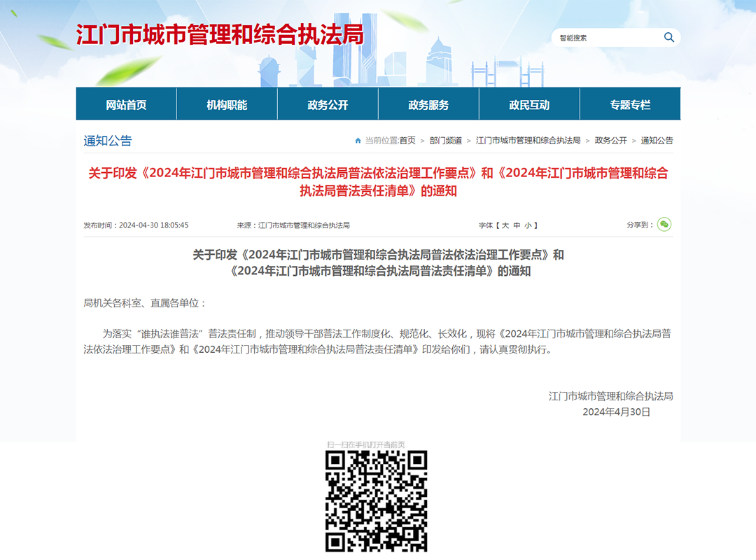756x560 pixels.
Task: Visit the 专题专栏 section
Action: (629, 104)
